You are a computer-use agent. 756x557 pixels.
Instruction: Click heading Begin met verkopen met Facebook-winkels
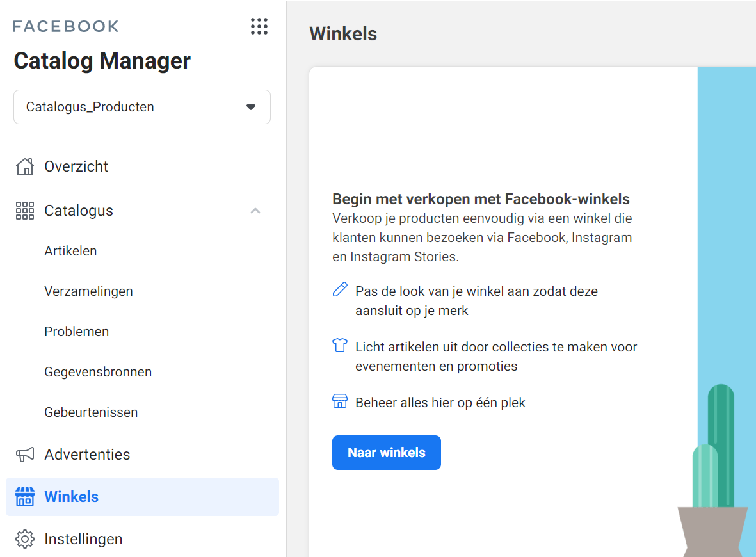pyautogui.click(x=481, y=198)
